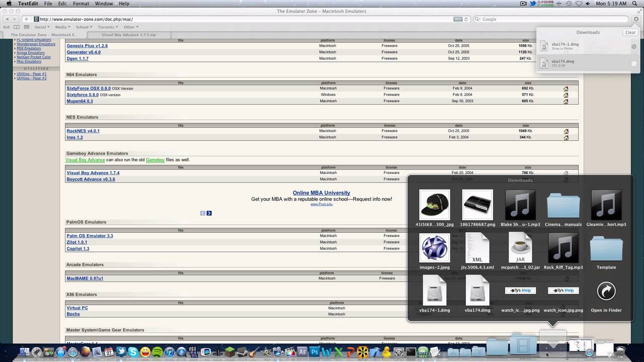Reload the page with refresh icon
The height and width of the screenshot is (362, 644).
click(466, 19)
